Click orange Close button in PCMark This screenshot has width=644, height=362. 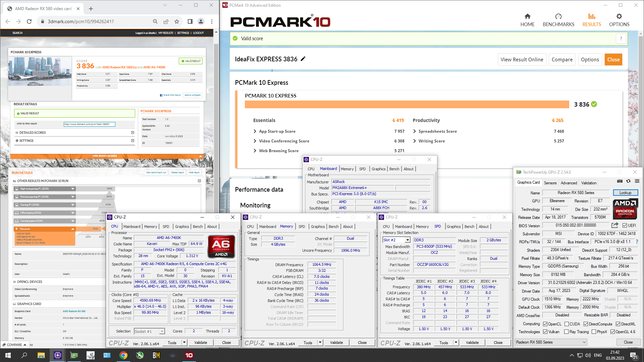coord(613,60)
